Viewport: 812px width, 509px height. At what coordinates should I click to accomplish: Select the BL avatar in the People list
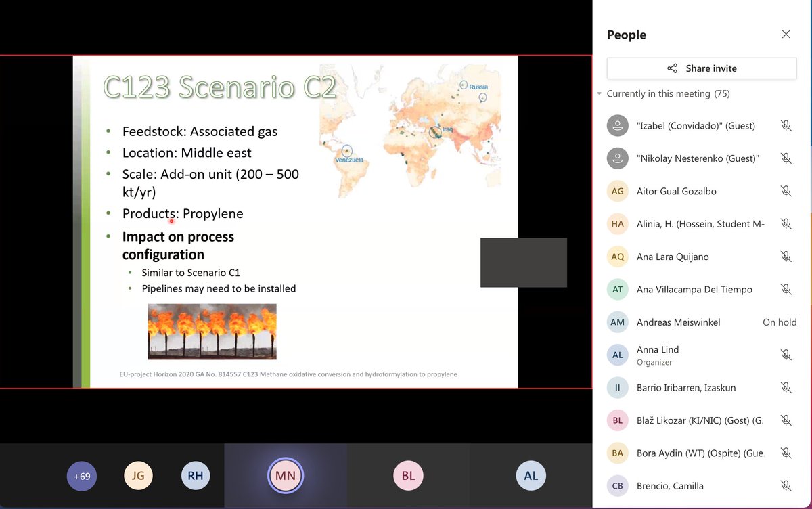click(618, 420)
